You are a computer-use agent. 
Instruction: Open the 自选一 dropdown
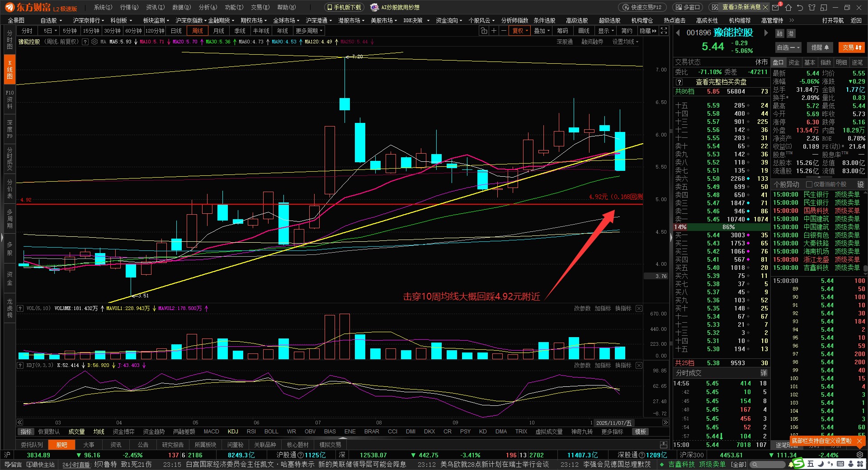pyautogui.click(x=788, y=47)
